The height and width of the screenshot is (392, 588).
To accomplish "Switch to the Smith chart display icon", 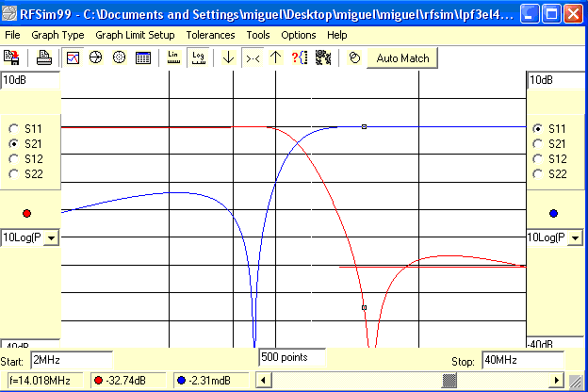I will point(95,57).
